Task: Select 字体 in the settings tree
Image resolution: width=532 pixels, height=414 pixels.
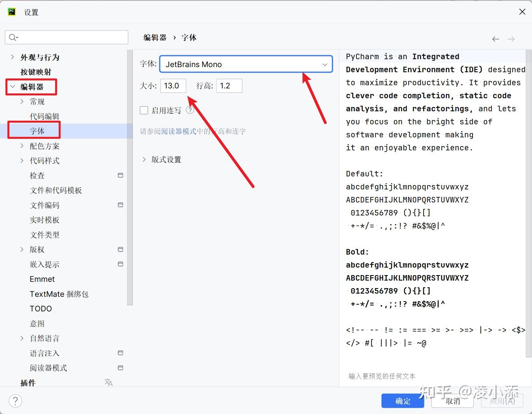Action: 38,131
